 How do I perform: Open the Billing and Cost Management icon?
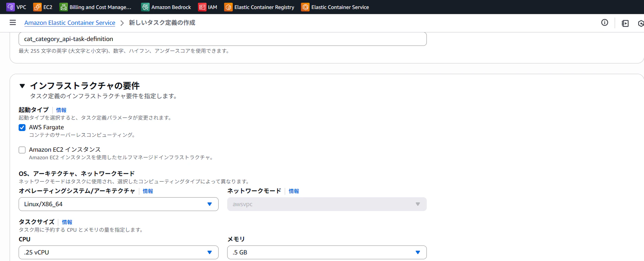point(63,7)
